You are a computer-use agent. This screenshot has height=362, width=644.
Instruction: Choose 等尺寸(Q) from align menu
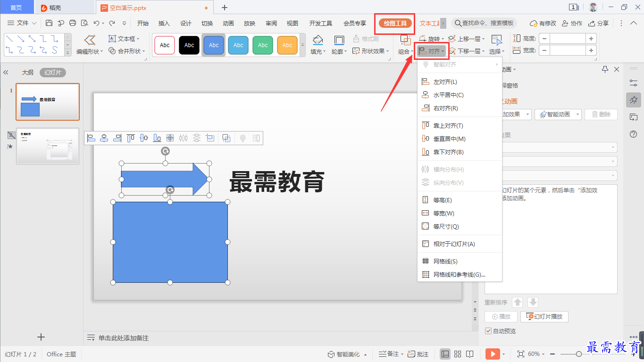[x=460, y=226]
